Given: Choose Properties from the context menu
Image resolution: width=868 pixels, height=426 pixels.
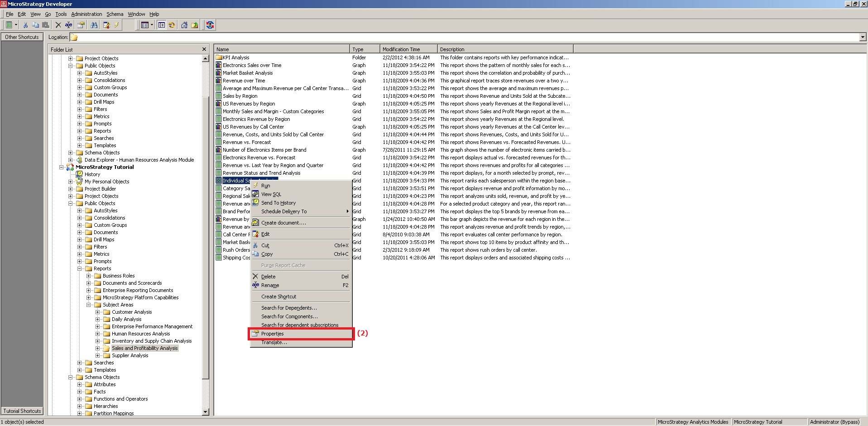Looking at the screenshot, I should [x=273, y=334].
